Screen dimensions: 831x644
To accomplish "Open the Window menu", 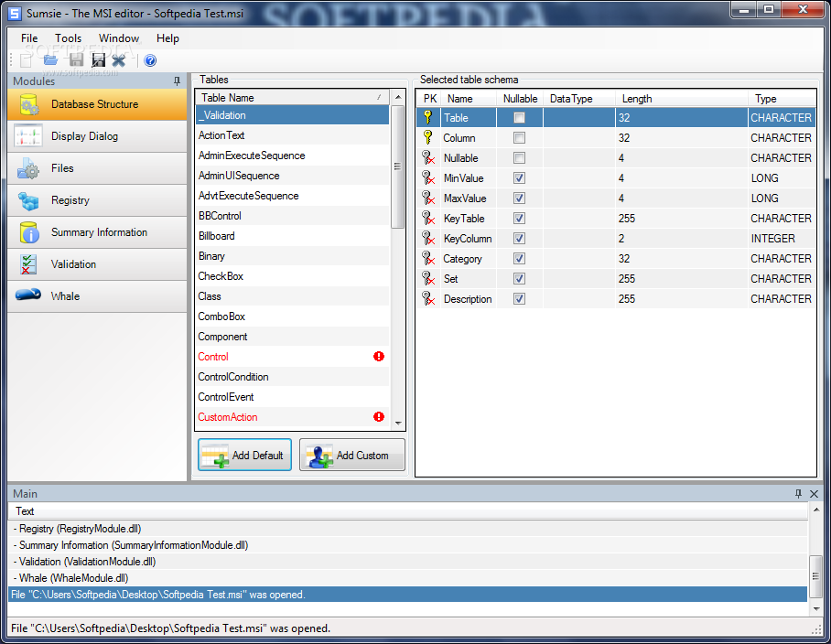I will click(x=119, y=38).
